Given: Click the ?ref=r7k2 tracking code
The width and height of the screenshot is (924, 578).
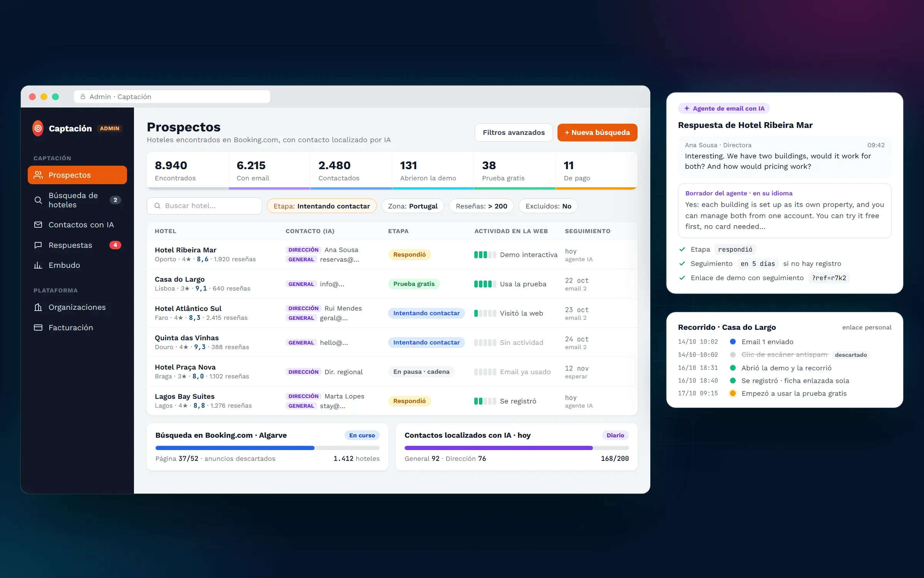Looking at the screenshot, I should [x=829, y=278].
